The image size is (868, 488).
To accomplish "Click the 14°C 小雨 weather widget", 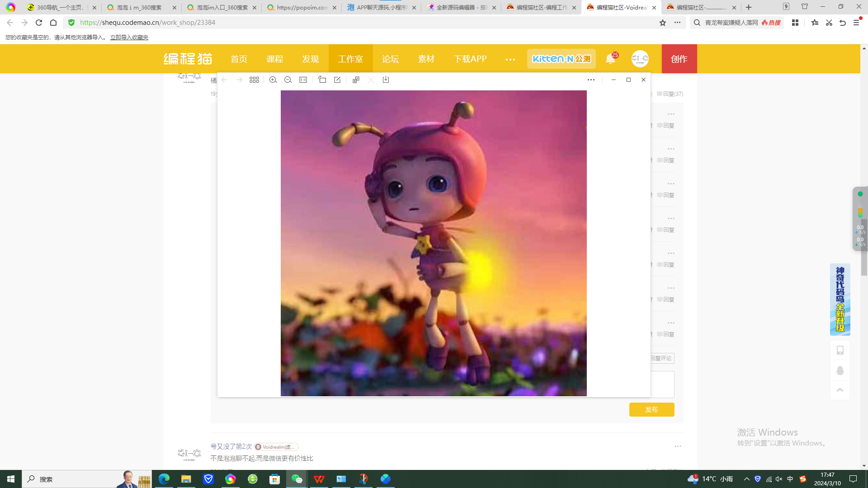I will point(711,479).
